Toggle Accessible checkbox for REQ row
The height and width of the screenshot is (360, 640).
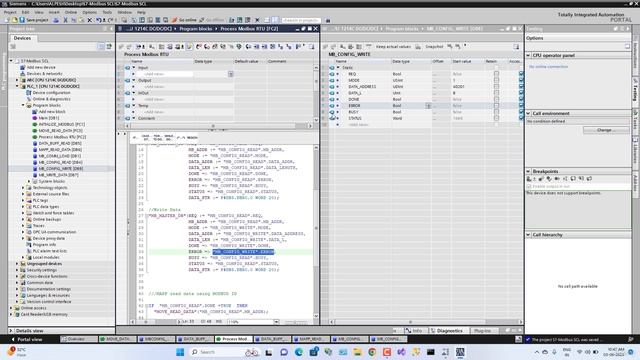[x=521, y=74]
